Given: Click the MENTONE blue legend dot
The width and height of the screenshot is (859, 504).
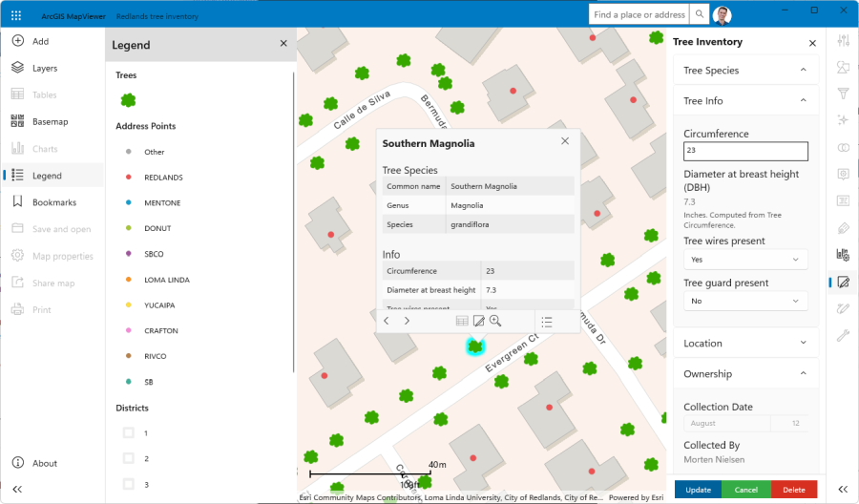Looking at the screenshot, I should (x=129, y=202).
